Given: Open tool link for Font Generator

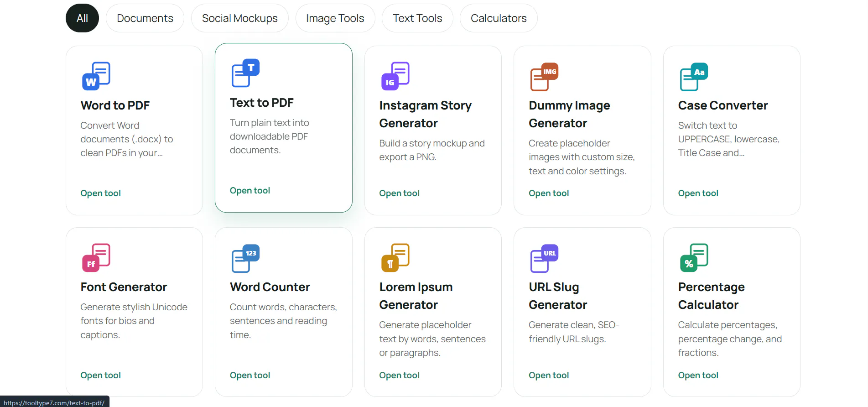Looking at the screenshot, I should click(101, 375).
